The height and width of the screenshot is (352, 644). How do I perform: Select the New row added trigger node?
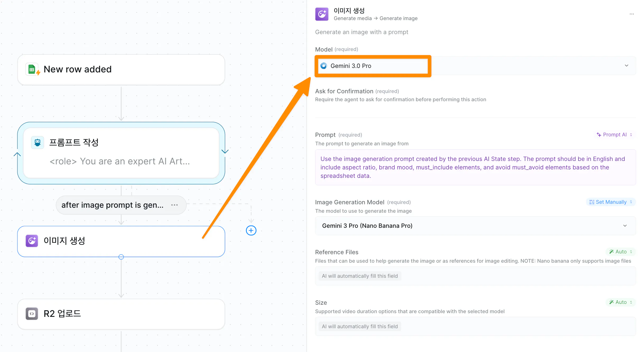121,70
